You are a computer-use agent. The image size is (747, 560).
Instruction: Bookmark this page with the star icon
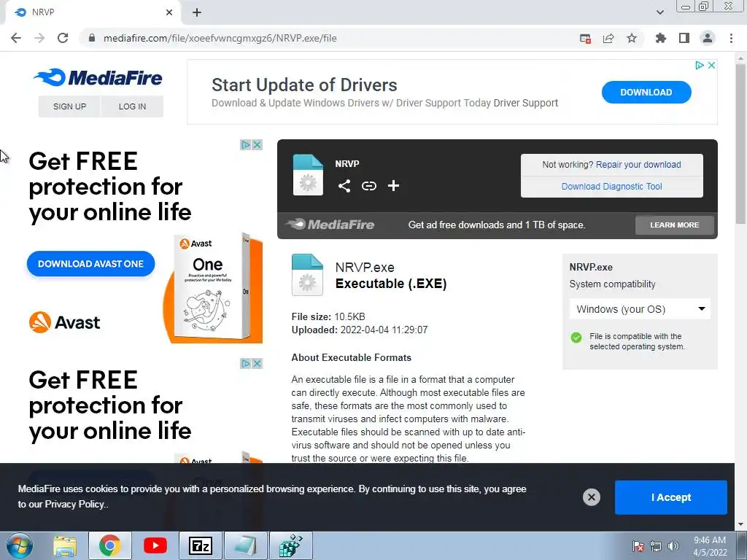[x=632, y=38]
